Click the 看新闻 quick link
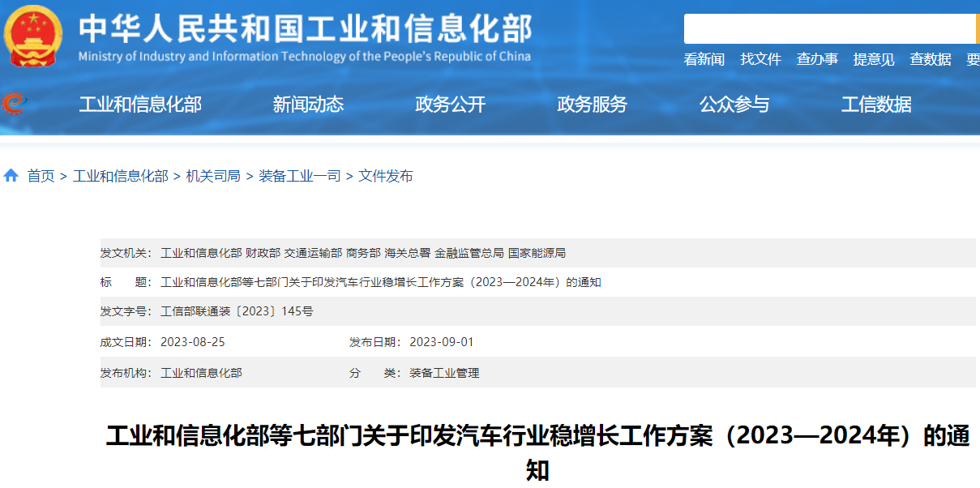The height and width of the screenshot is (488, 980). [x=704, y=58]
